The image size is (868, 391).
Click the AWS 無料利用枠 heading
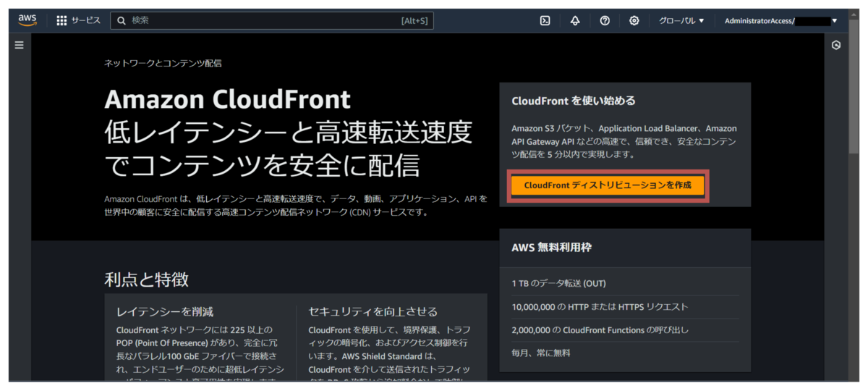point(551,247)
